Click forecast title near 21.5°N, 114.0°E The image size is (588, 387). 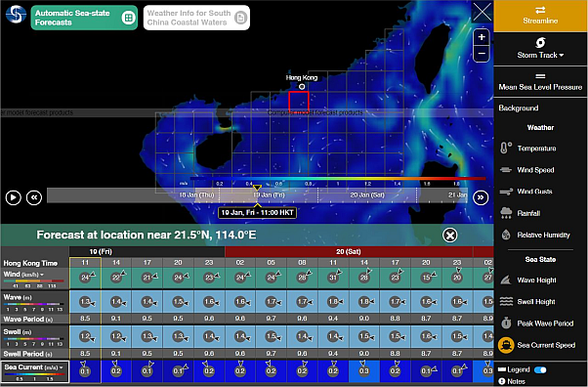tap(147, 235)
